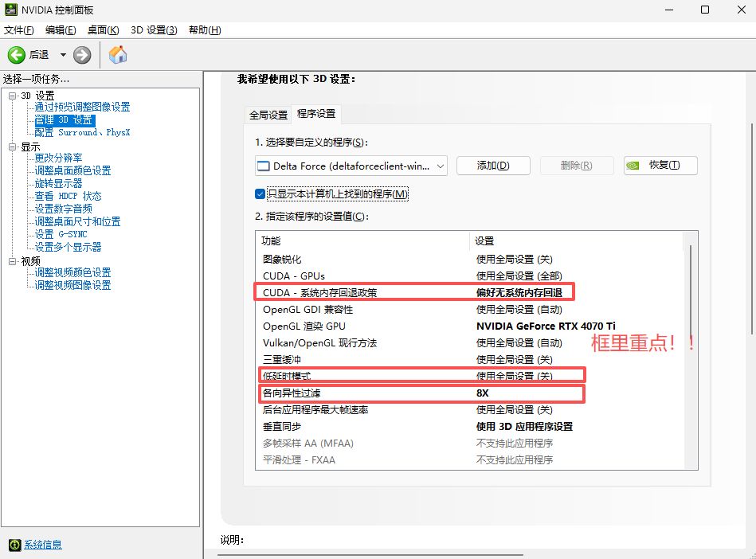Click the 删除(R) button

click(577, 166)
